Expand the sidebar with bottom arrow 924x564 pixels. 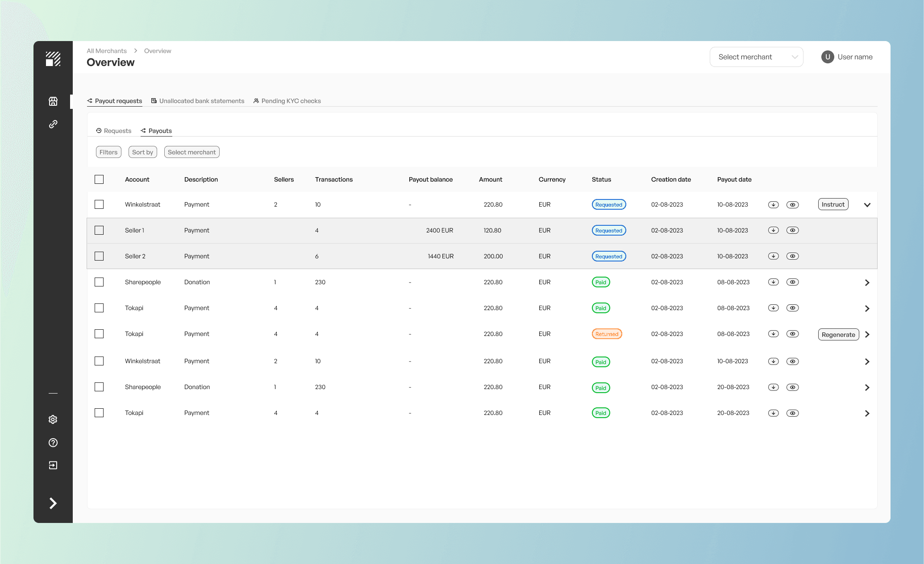[x=53, y=503]
